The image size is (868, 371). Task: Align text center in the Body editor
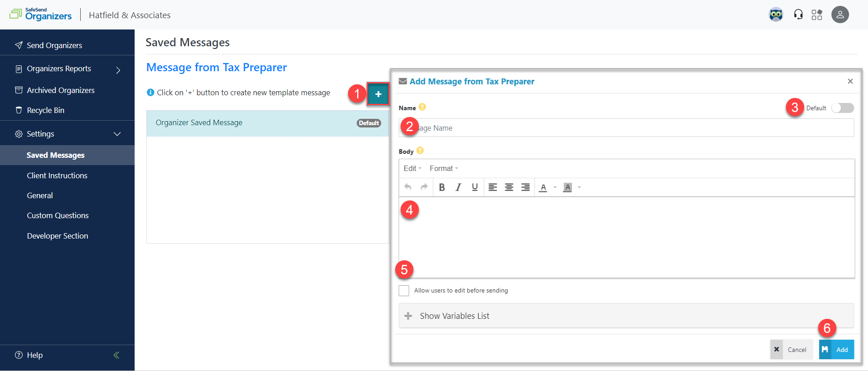point(509,187)
